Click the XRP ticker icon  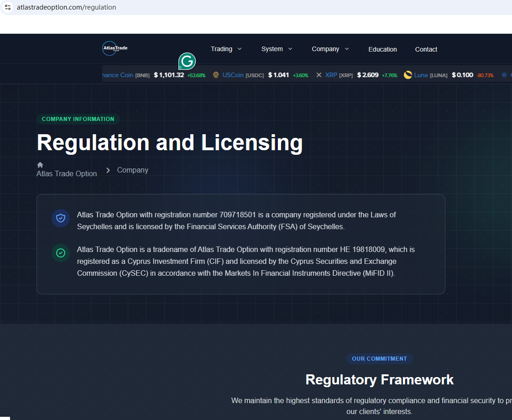coord(319,75)
